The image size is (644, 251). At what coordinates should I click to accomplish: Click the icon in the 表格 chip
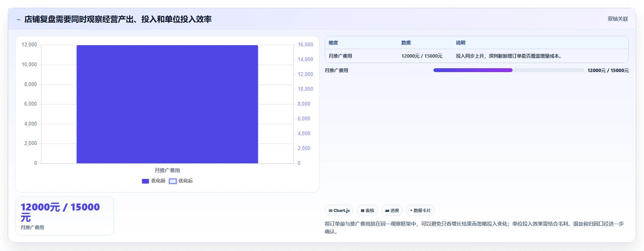[x=363, y=211]
